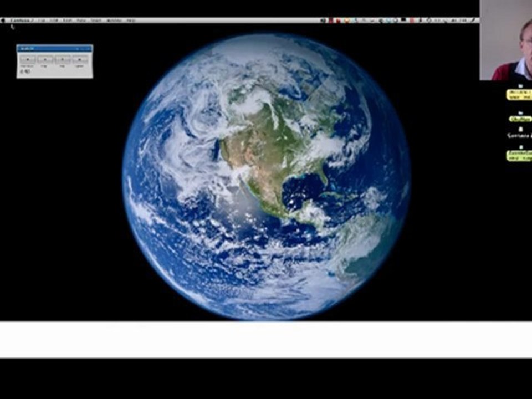Select the blue title bar of the floating panel
The width and height of the screenshot is (532, 399).
55,49
